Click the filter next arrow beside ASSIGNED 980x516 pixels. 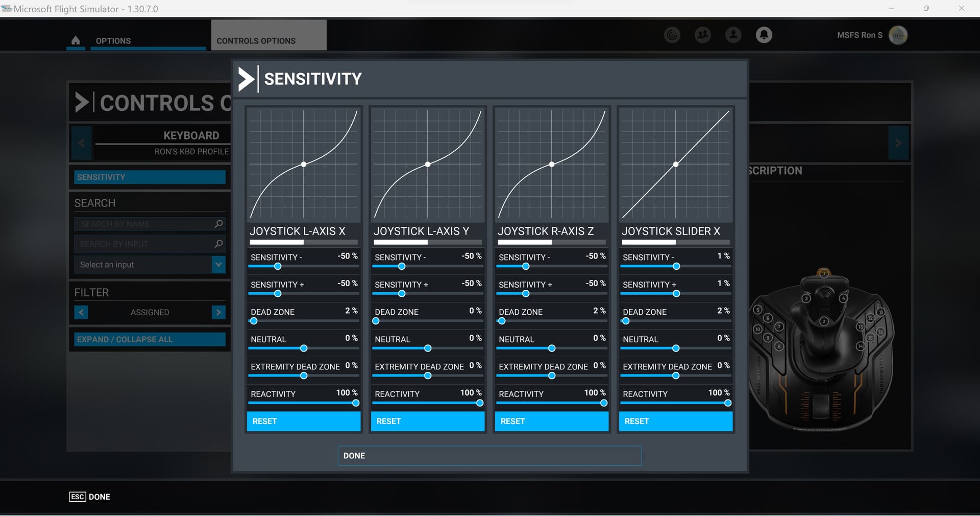(218, 312)
